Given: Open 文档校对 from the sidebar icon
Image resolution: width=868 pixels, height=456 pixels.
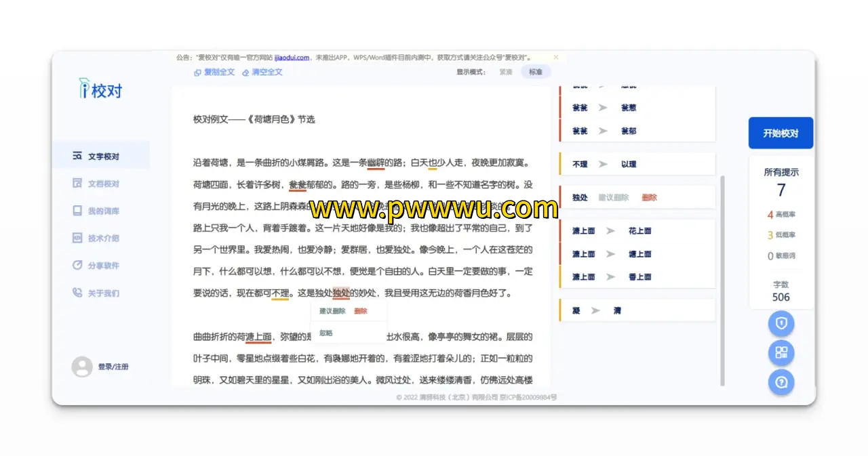Looking at the screenshot, I should [77, 184].
